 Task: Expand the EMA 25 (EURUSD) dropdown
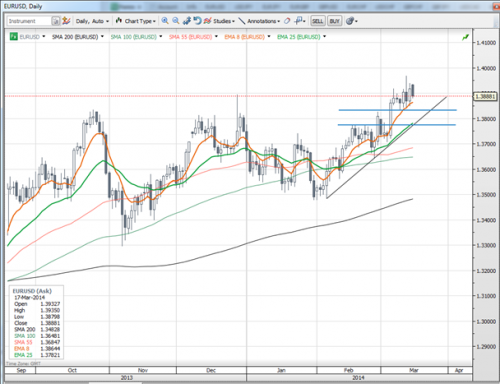(324, 36)
